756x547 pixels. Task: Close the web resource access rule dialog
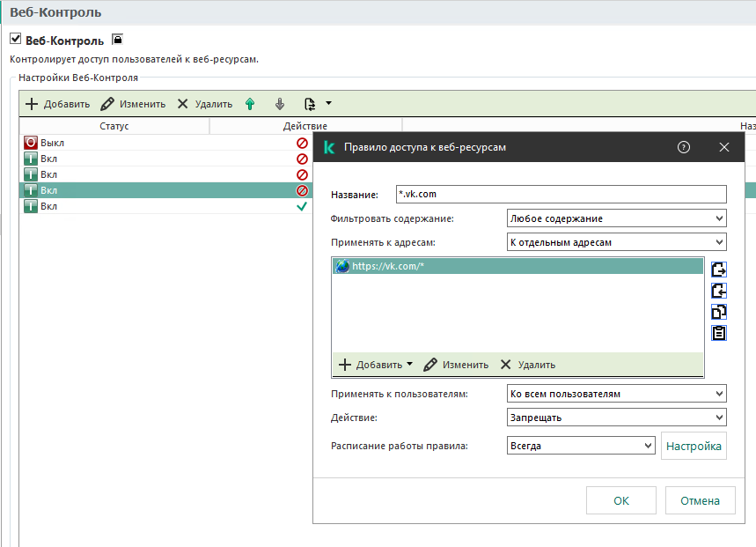coord(724,147)
